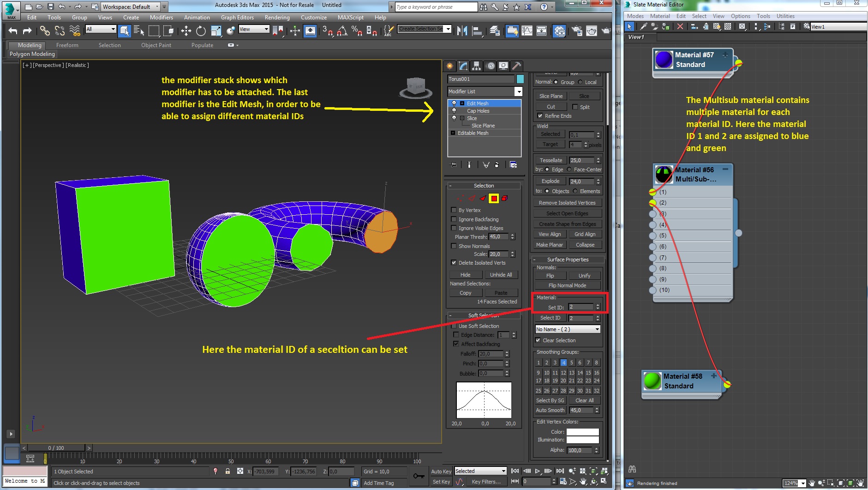The height and width of the screenshot is (490, 868).
Task: Uncheck Refine Ends
Action: [540, 116]
